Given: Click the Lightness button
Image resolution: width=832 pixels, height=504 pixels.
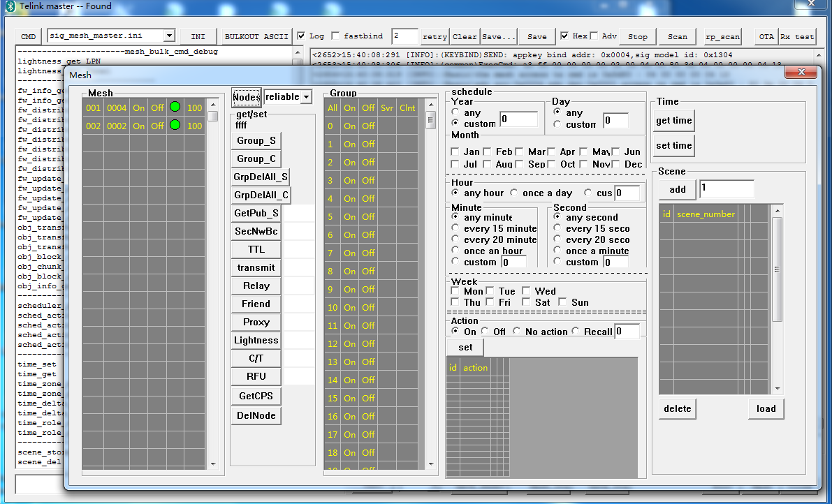Looking at the screenshot, I should 256,341.
